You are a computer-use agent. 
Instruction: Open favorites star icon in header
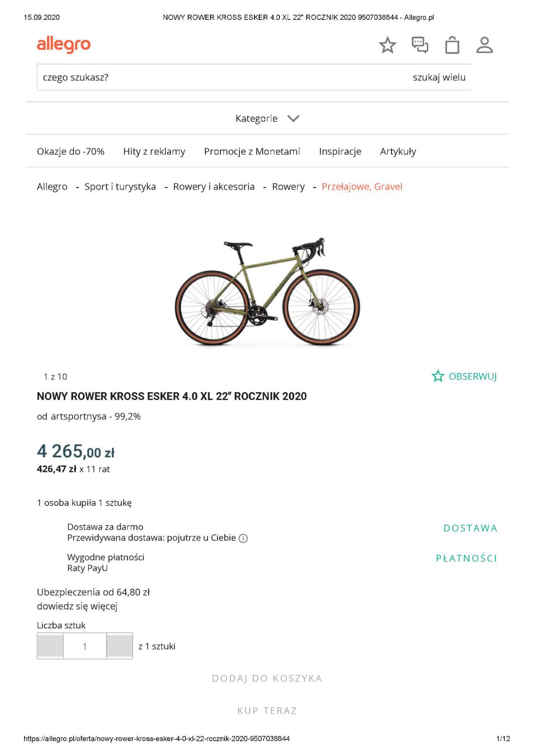click(387, 45)
